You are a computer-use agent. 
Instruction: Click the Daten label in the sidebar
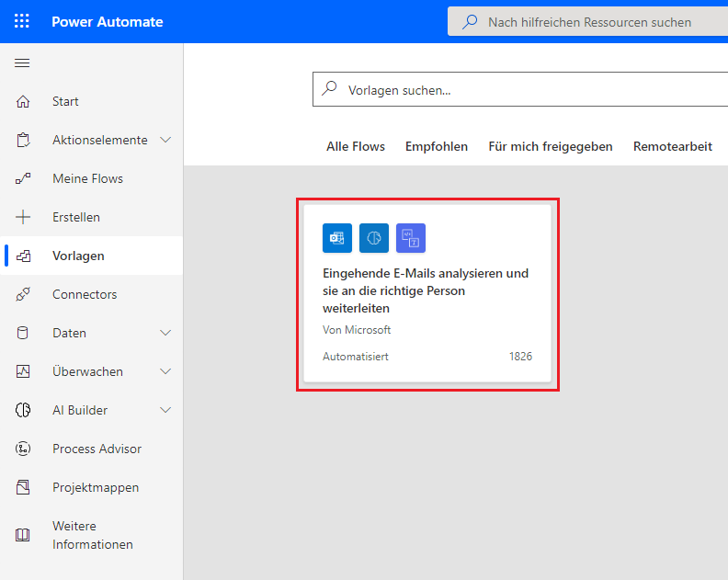point(69,333)
